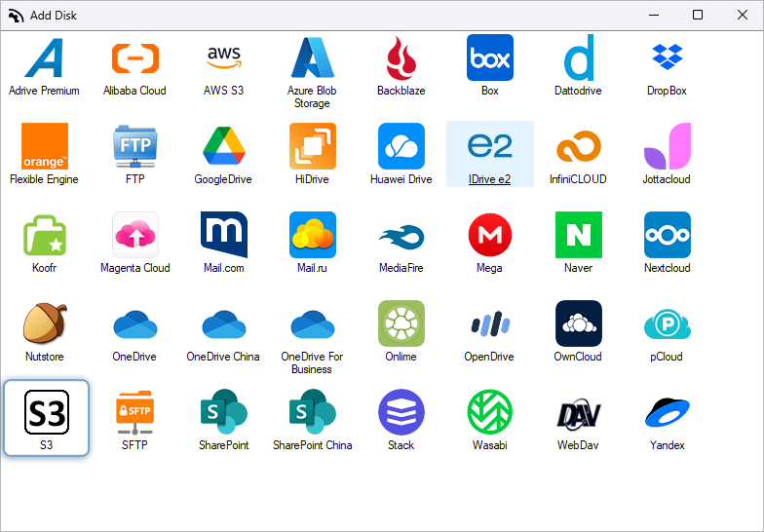Add a personal OneDrive disk
Image resolution: width=764 pixels, height=532 pixels.
tap(134, 323)
